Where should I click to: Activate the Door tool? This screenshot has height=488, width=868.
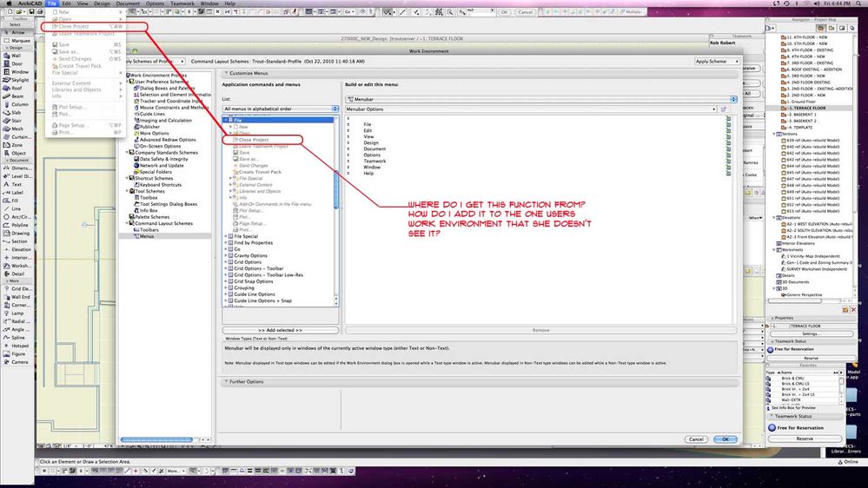(x=17, y=63)
